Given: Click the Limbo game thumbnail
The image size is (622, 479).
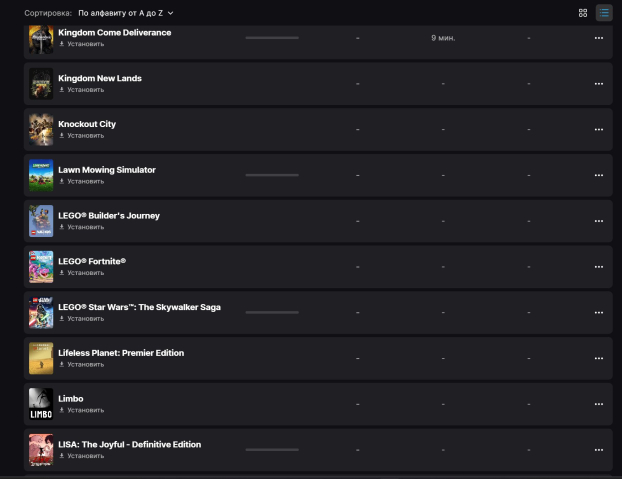Looking at the screenshot, I should (x=41, y=404).
